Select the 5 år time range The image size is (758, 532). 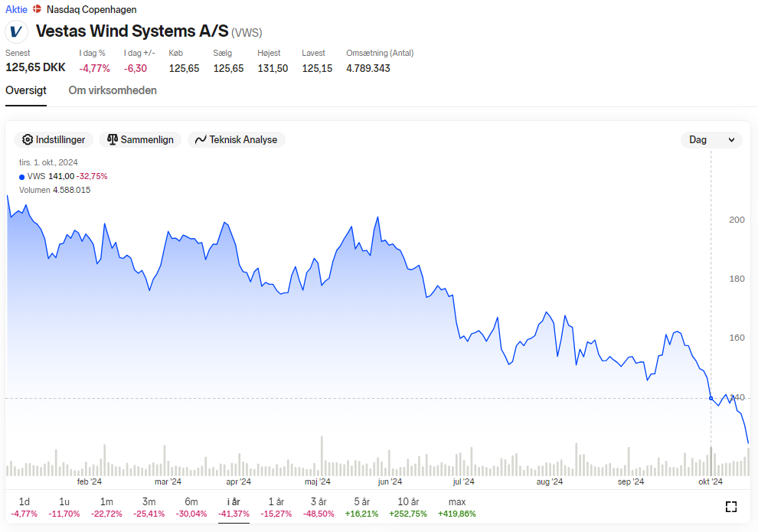[361, 508]
